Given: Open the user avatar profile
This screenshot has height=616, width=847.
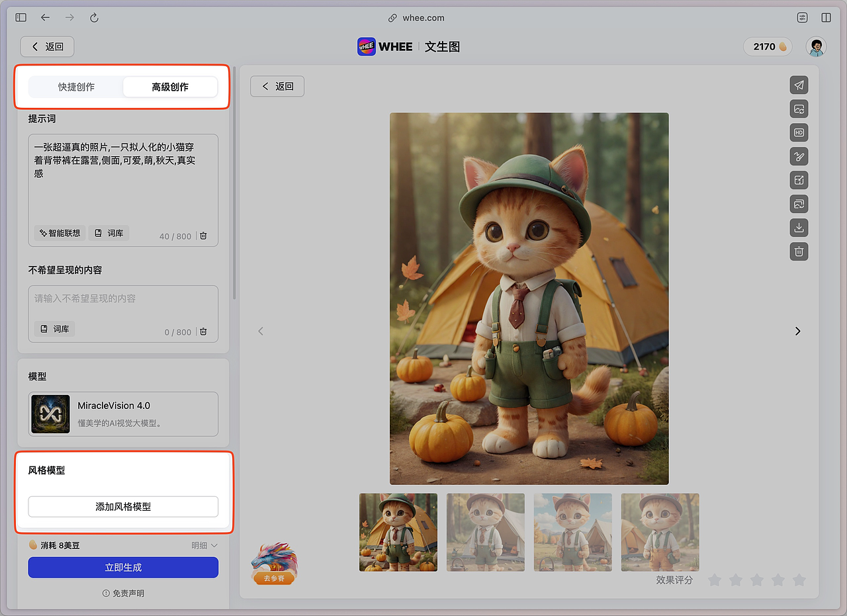Looking at the screenshot, I should [816, 46].
